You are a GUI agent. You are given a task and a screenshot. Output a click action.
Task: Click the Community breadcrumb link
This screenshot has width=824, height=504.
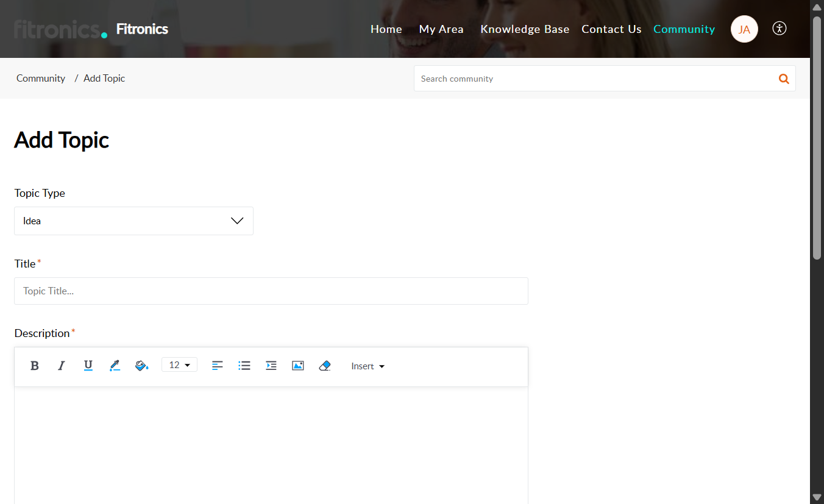point(41,78)
